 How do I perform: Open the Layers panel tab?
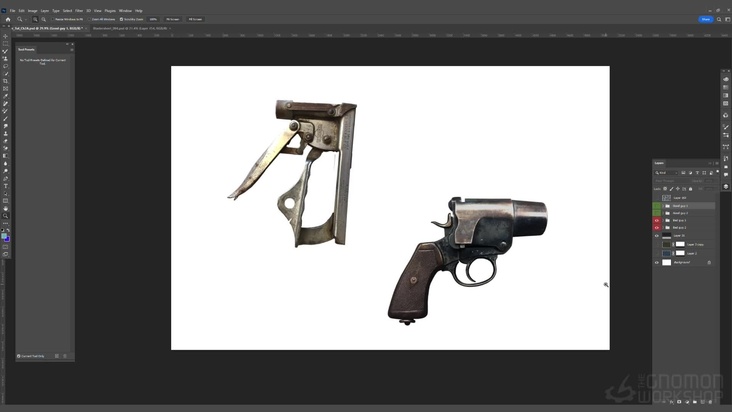(x=659, y=163)
